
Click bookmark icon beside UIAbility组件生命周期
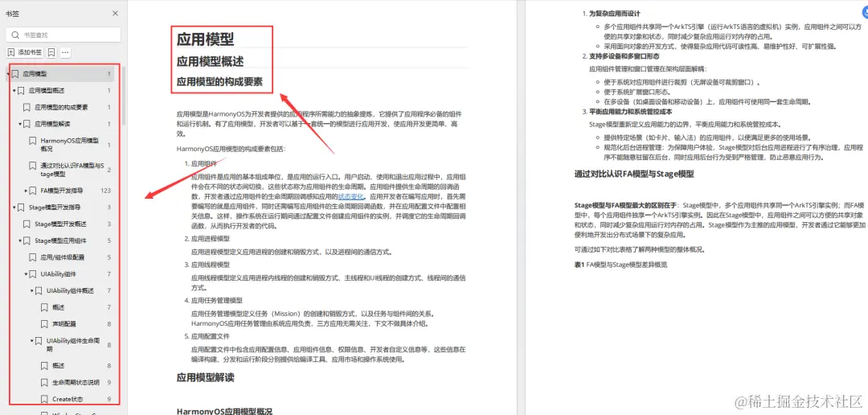39,341
